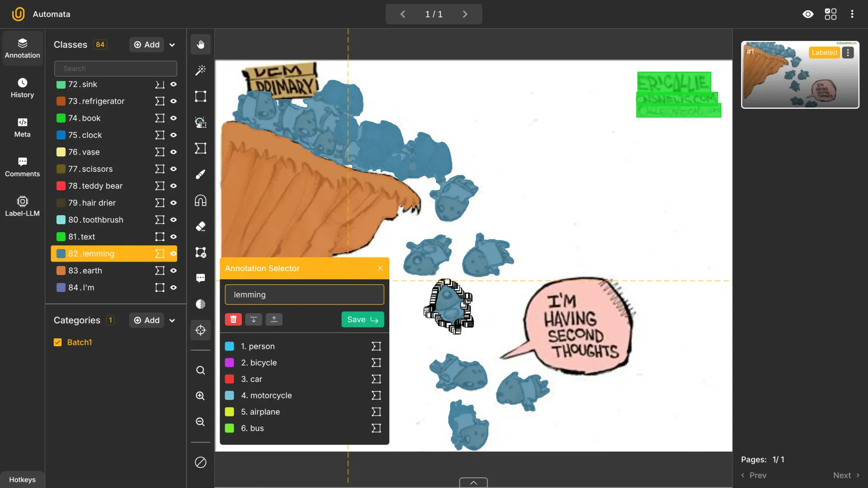Hide the 72. sink class
The width and height of the screenshot is (868, 488).
174,84
